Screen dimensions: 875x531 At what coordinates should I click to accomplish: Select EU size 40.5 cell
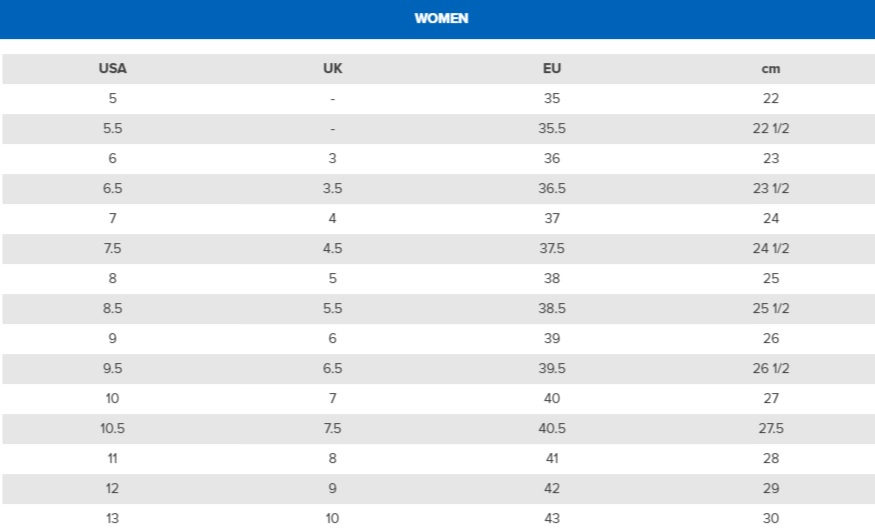click(x=551, y=428)
